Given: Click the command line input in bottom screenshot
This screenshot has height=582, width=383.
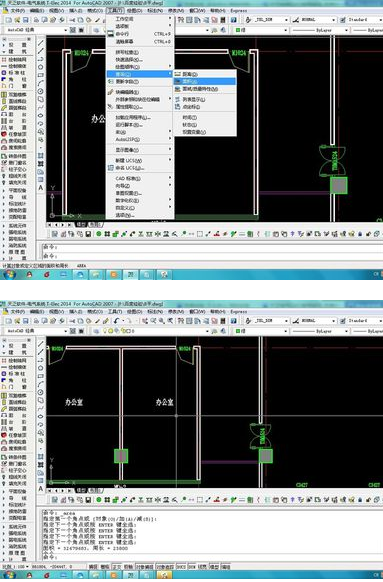Looking at the screenshot, I should coord(212,557).
